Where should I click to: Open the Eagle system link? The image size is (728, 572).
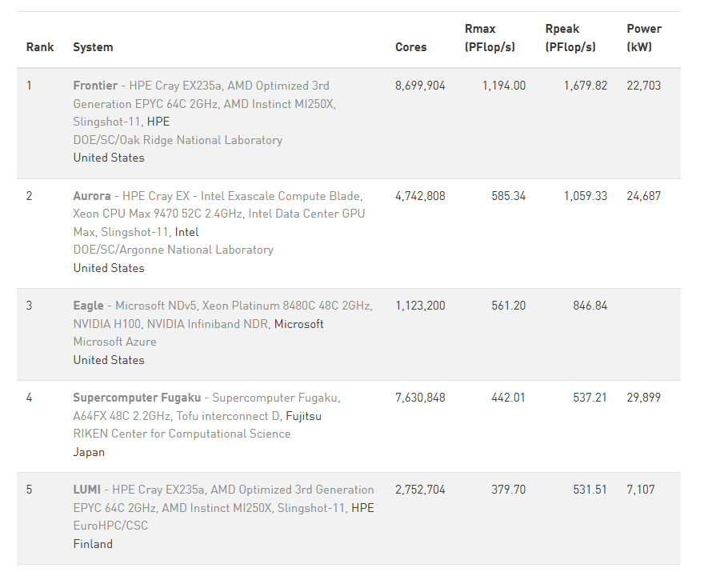coord(88,306)
